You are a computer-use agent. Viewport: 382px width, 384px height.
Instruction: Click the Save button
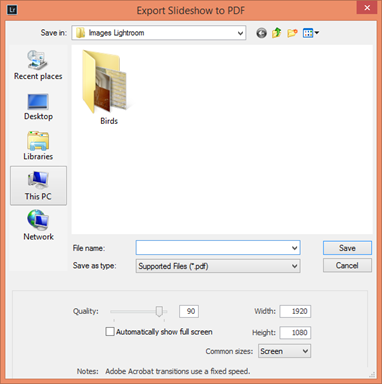(347, 248)
